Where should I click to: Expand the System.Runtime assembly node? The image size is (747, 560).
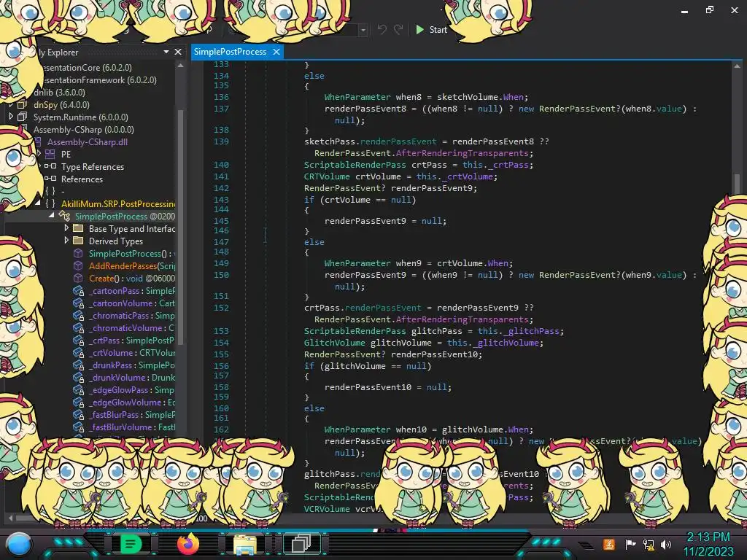click(x=11, y=117)
